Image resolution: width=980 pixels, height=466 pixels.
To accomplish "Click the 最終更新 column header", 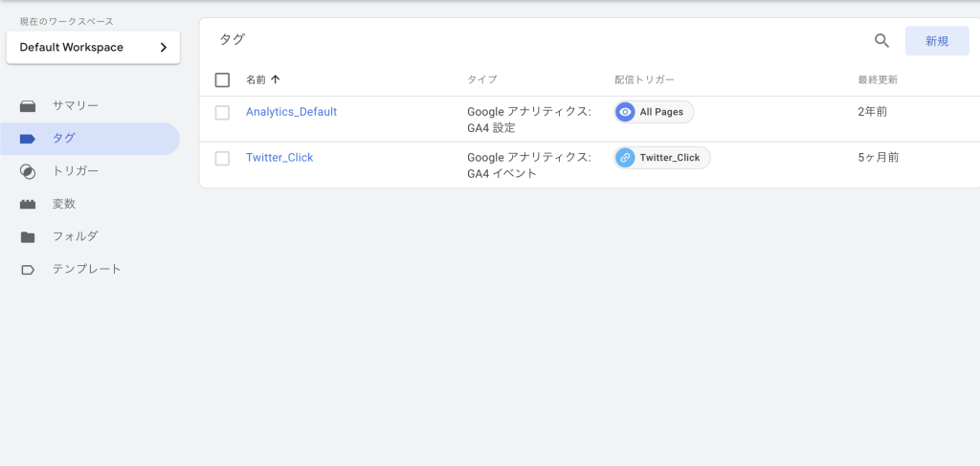I will tap(879, 80).
